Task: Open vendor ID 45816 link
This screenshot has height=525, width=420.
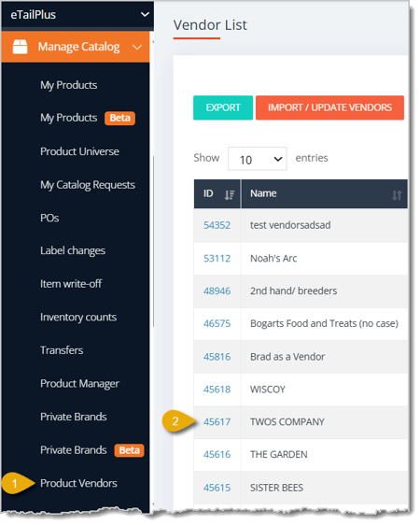Action: pyautogui.click(x=217, y=357)
